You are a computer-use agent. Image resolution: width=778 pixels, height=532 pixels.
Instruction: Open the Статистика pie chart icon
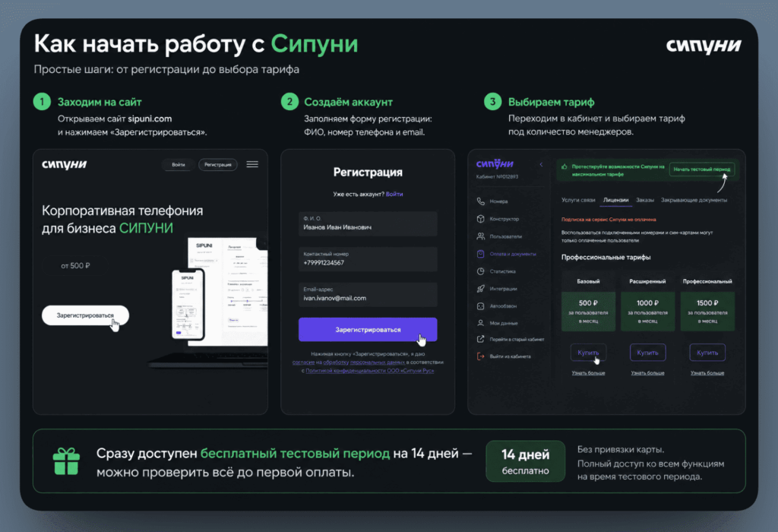point(480,271)
